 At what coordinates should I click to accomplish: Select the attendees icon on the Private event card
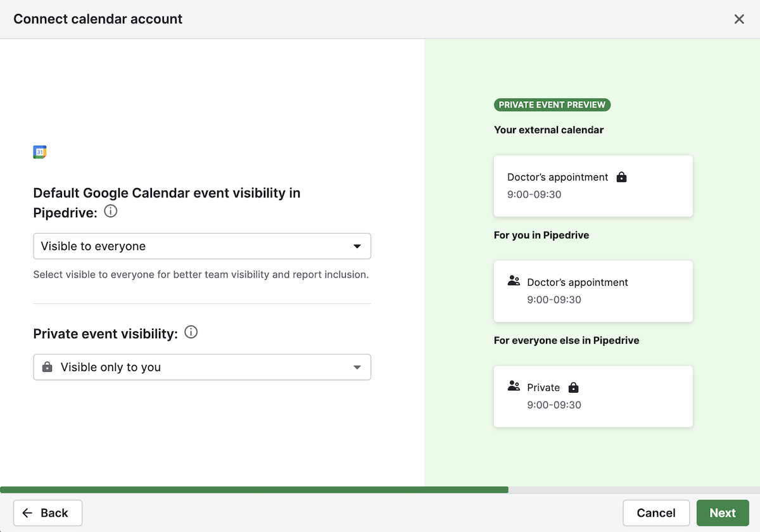[514, 387]
